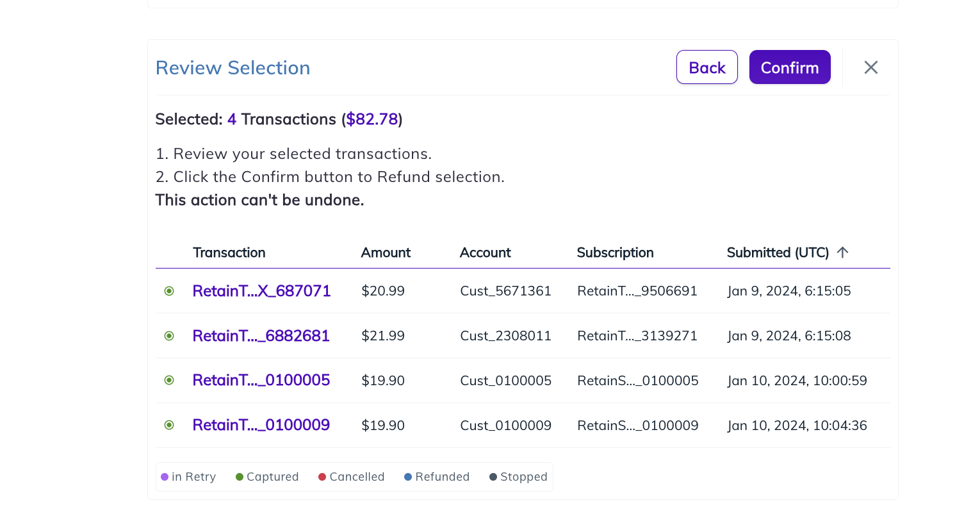
Task: Click captured status dot for RetainT...X_687071
Action: pos(169,291)
